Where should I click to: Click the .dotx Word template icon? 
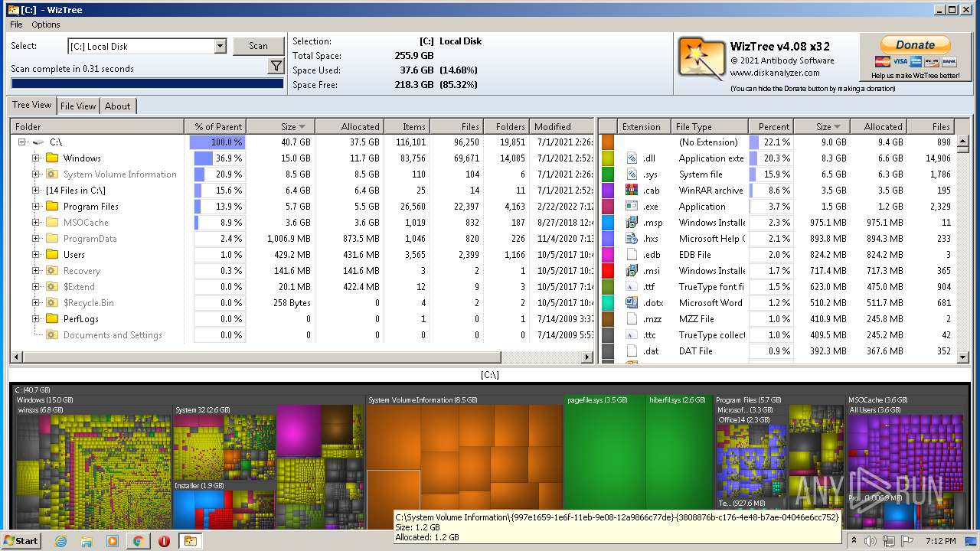pos(632,303)
